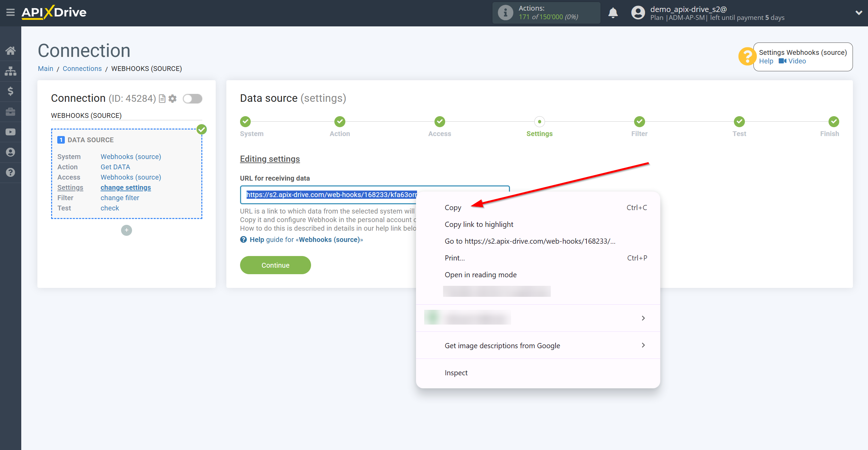868x450 pixels.
Task: Click the change filter link
Action: tap(120, 198)
